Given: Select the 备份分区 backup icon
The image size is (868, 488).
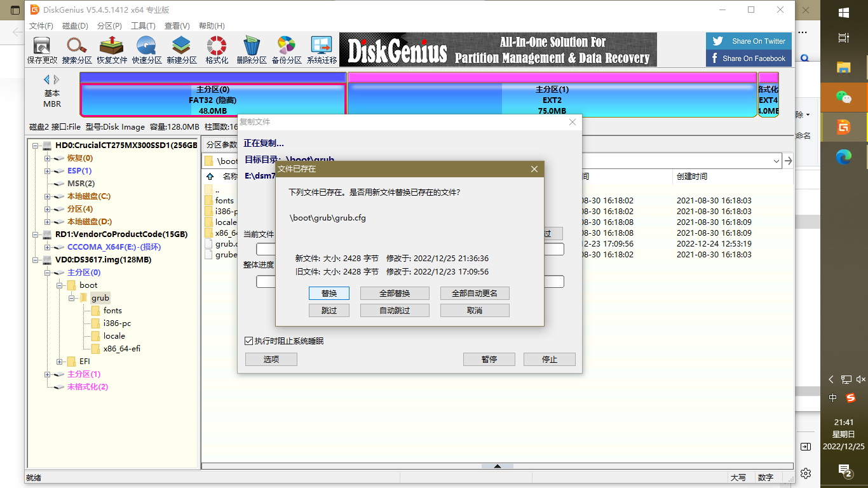Looking at the screenshot, I should click(286, 48).
